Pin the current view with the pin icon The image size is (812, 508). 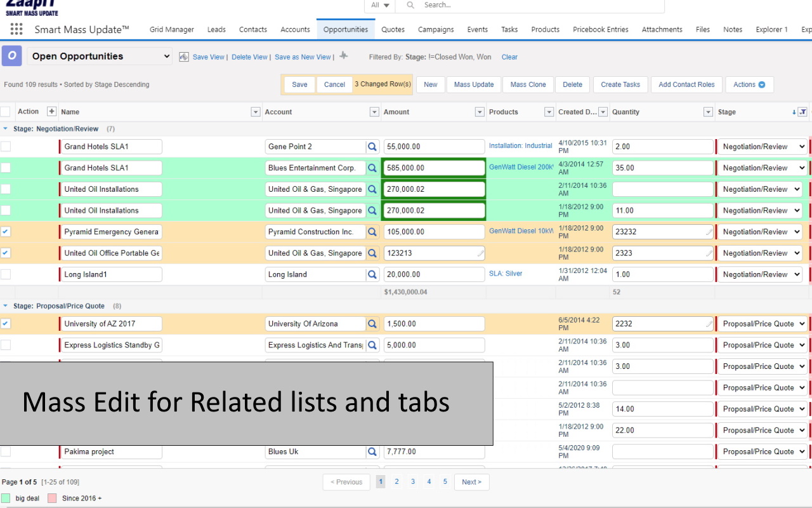343,56
